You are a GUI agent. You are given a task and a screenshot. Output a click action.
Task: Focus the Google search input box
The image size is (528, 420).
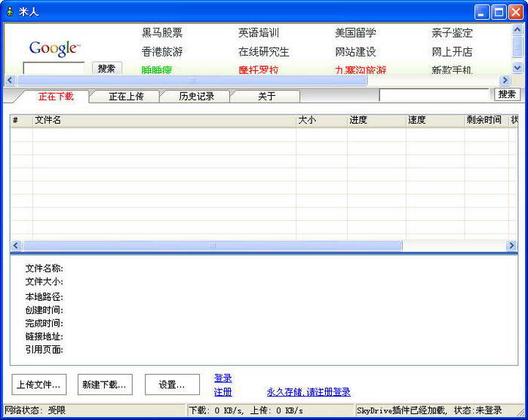pos(54,69)
